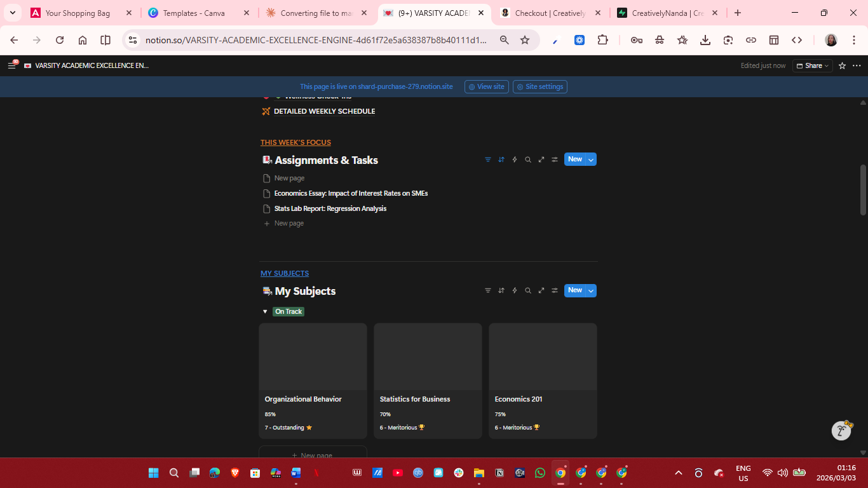The image size is (868, 488).
Task: Click the sort icon beside Assignments & Tasks
Action: pos(501,159)
